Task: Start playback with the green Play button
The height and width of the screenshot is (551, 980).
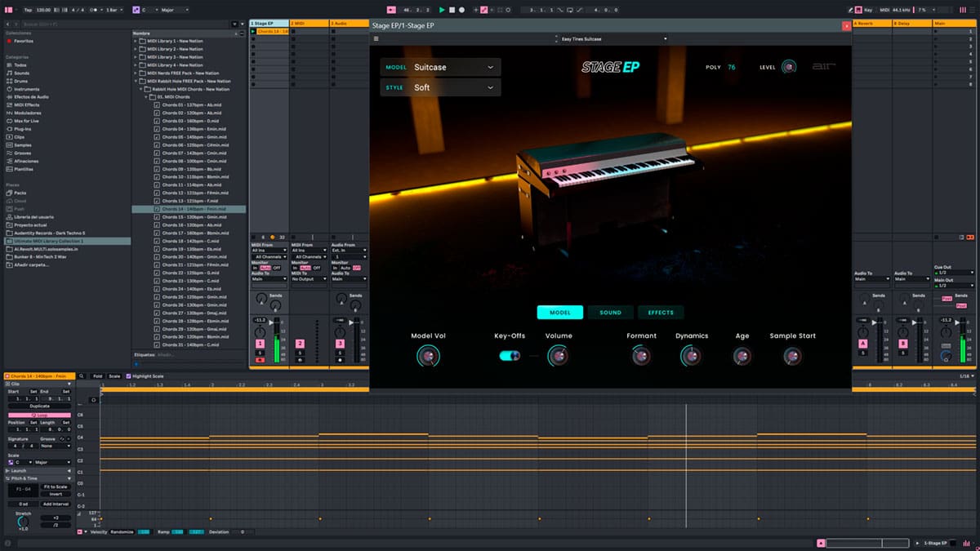Action: coord(442,10)
